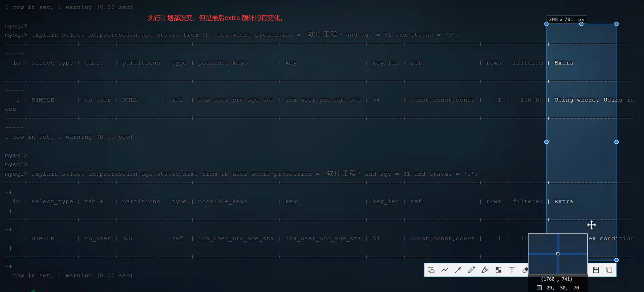Image resolution: width=644 pixels, height=292 pixels.
Task: Copy screenshot to clipboard icon
Action: (x=609, y=270)
